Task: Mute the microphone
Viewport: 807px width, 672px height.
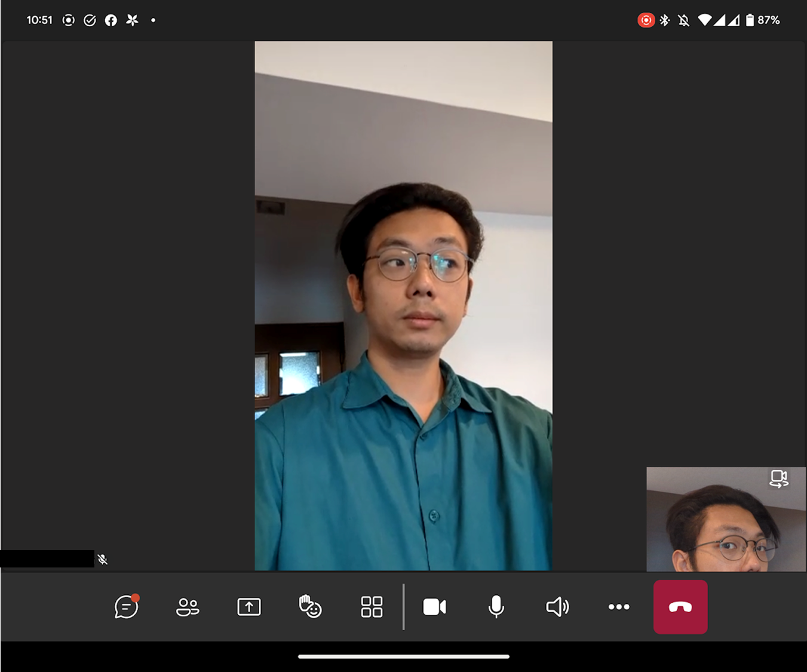Action: 496,607
